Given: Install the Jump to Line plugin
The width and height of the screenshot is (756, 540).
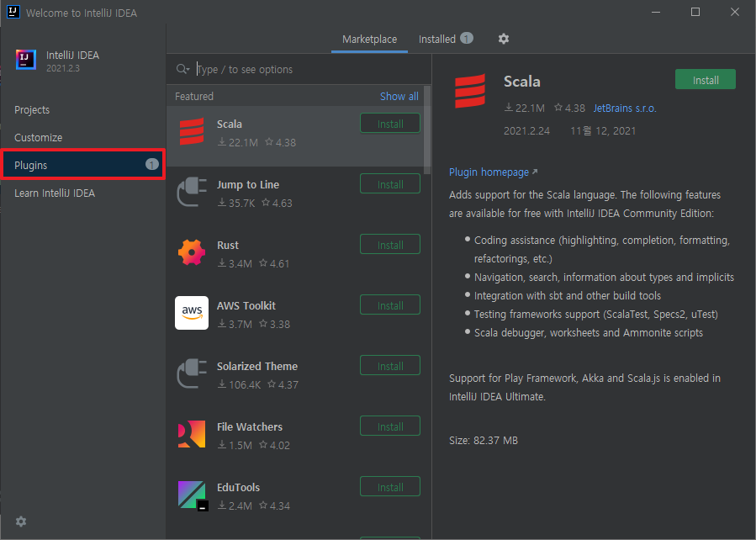Looking at the screenshot, I should point(389,183).
